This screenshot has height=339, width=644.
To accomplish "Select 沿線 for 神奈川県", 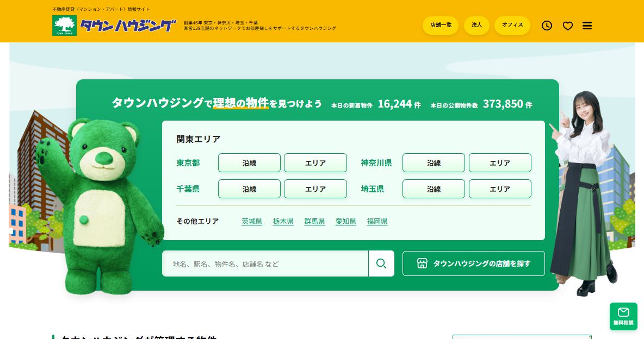I will tap(434, 163).
